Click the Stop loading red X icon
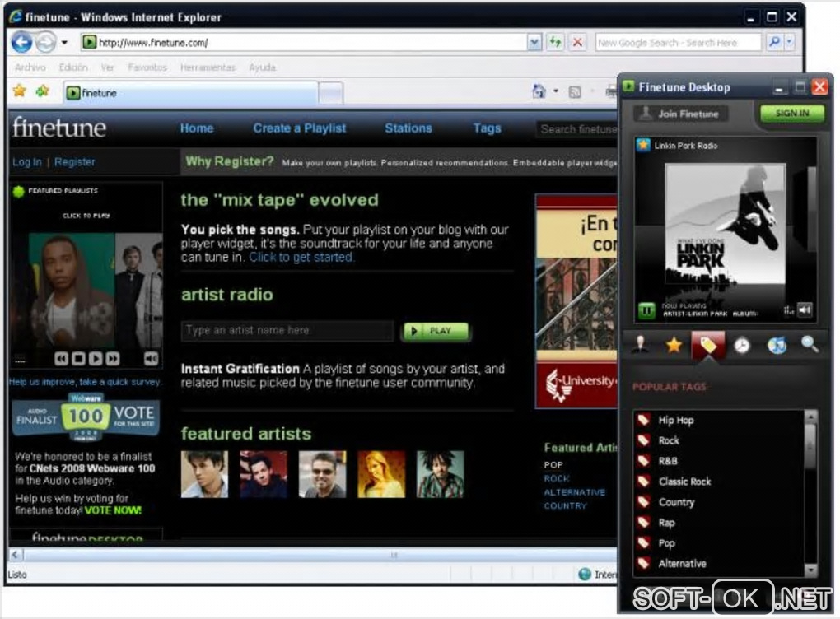This screenshot has width=840, height=619. click(x=577, y=42)
